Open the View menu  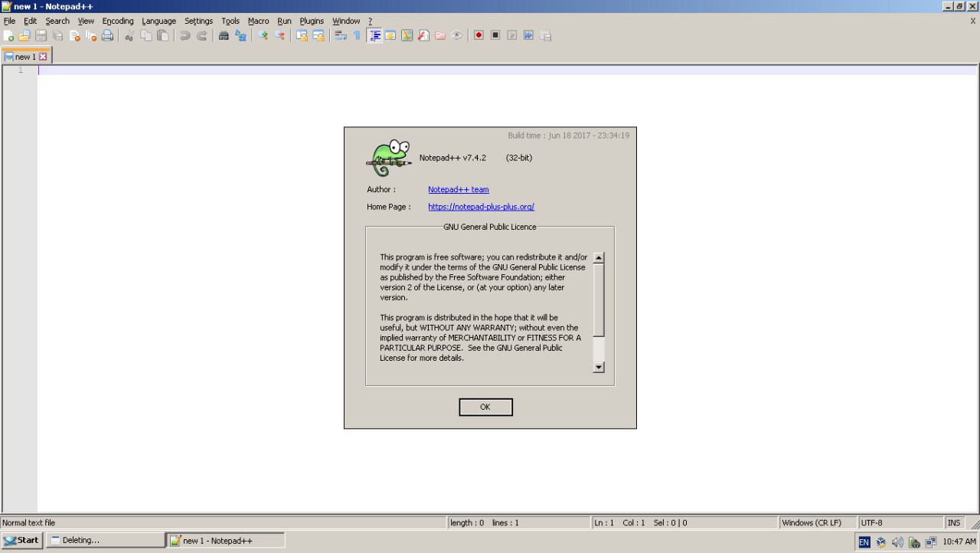pyautogui.click(x=86, y=21)
